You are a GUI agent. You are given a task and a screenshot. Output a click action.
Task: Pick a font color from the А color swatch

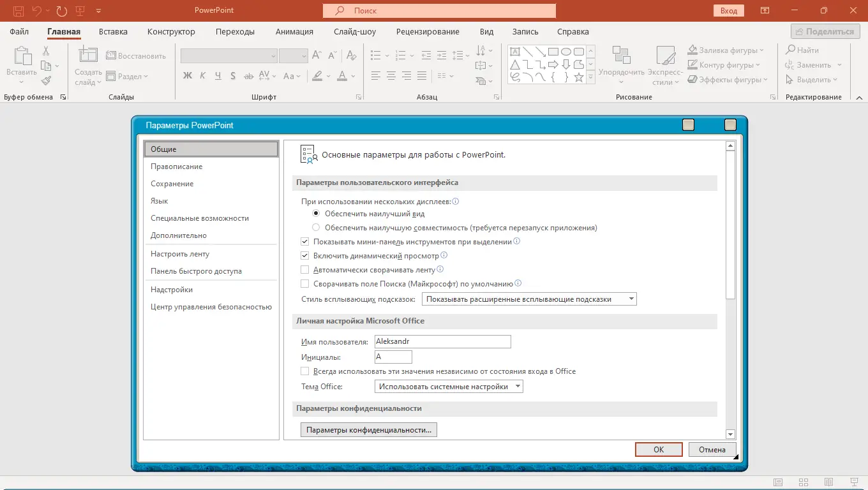(x=341, y=76)
